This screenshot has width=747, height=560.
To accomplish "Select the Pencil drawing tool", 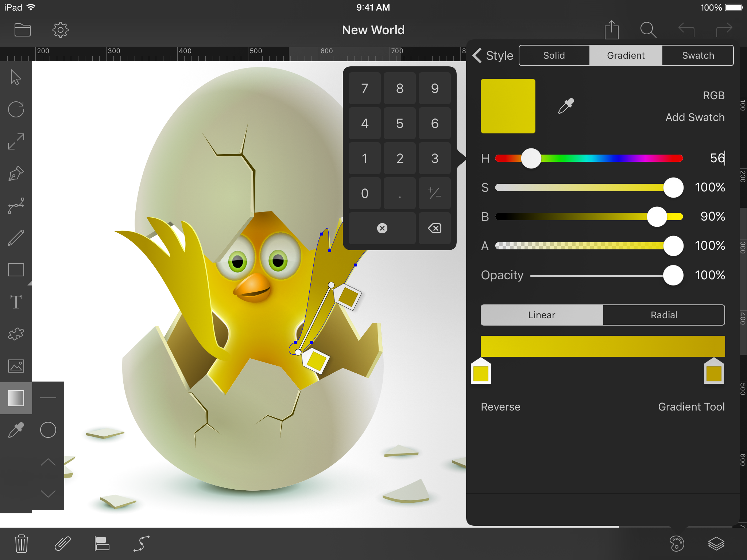I will [16, 238].
